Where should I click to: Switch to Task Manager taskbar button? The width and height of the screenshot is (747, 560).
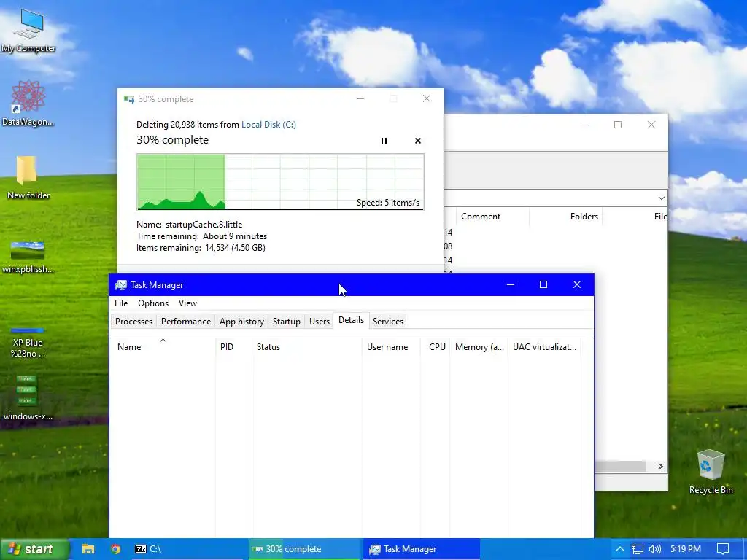pos(421,549)
